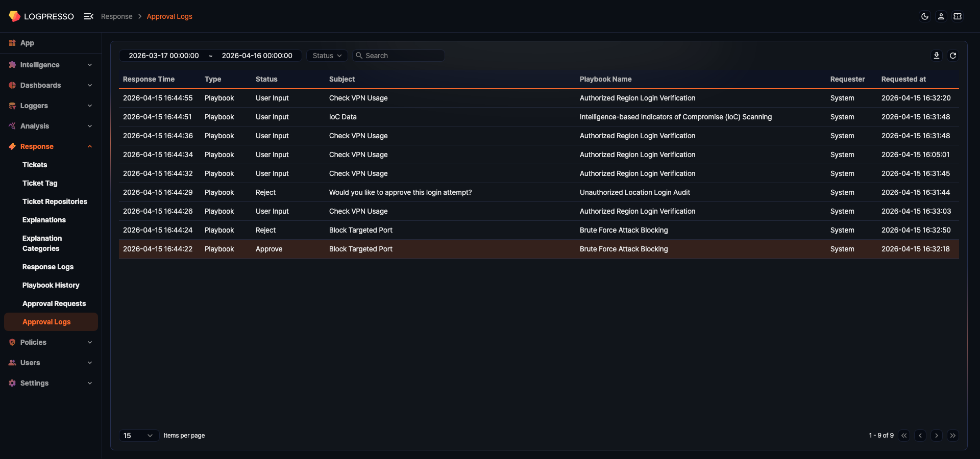Collapse the sidebar with the menu icon
The width and height of the screenshot is (980, 459).
(88, 16)
